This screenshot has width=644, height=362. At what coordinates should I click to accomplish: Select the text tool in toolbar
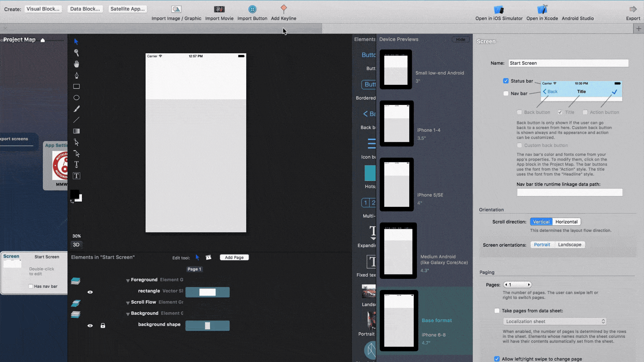point(76,164)
